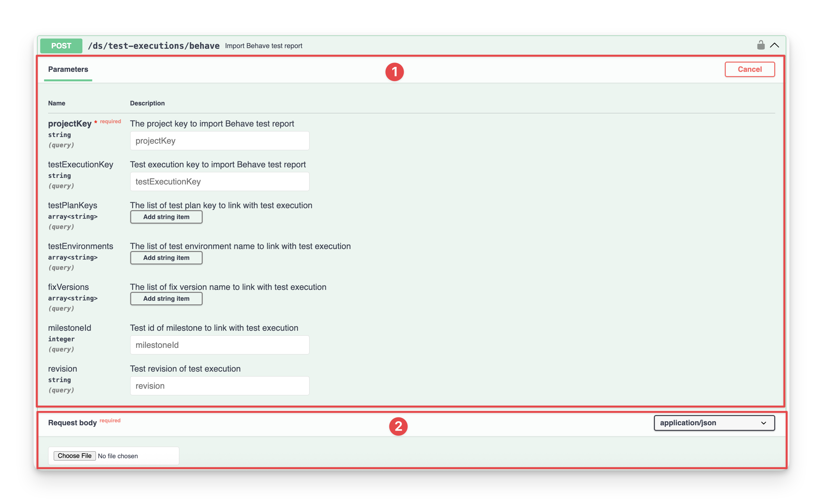823x504 pixels.
Task: Collapse the endpoint with the chevron arrow
Action: tap(774, 45)
